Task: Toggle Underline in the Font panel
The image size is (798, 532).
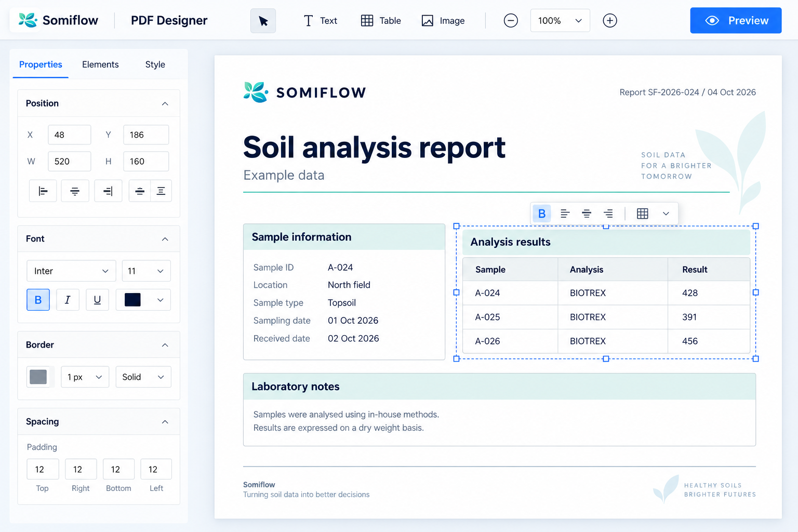Action: [97, 300]
